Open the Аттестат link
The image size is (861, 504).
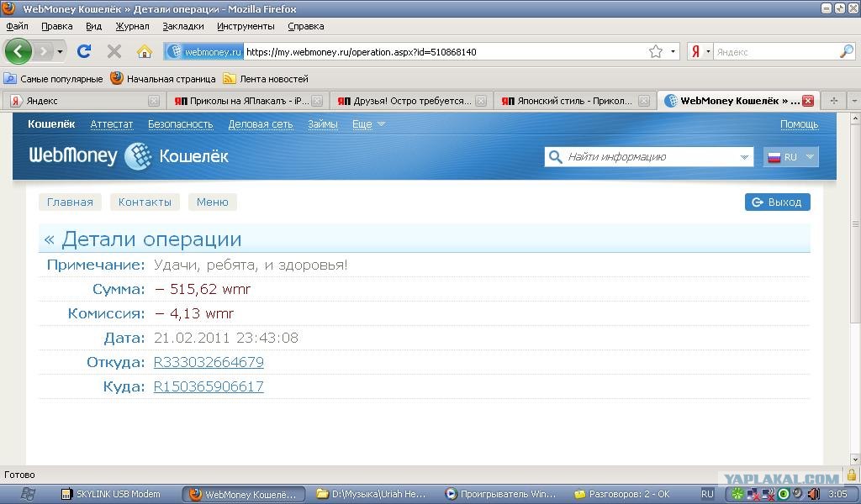[112, 124]
